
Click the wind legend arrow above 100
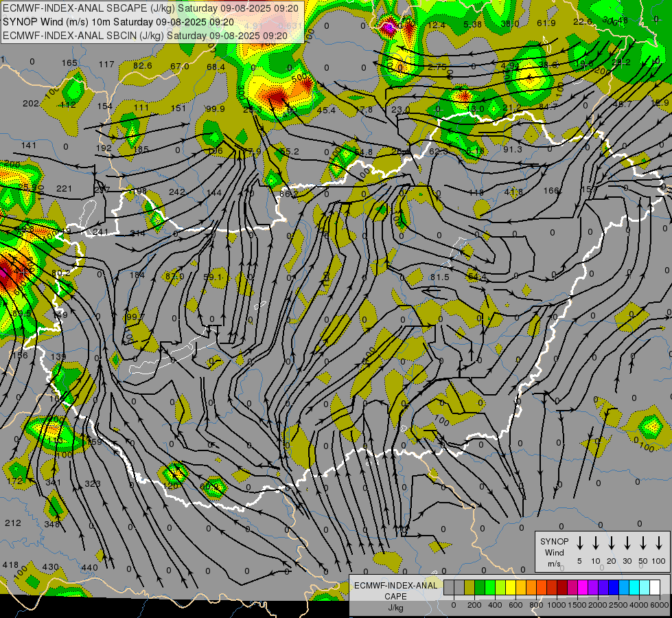[659, 543]
